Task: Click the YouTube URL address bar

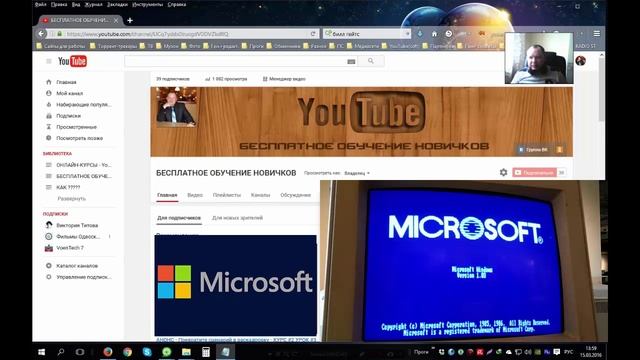Action: [x=183, y=34]
